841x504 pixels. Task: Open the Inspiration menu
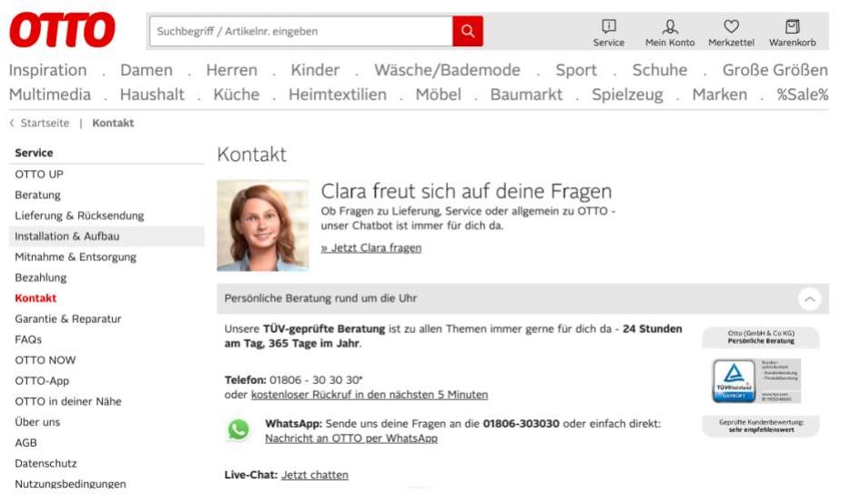(x=47, y=70)
